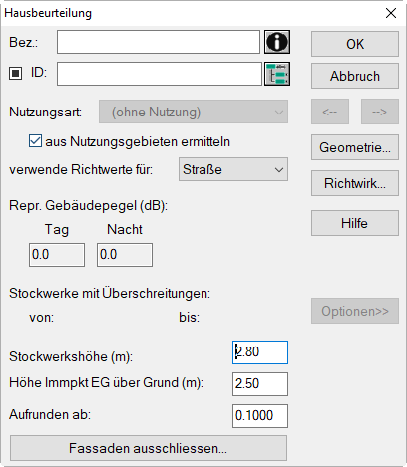Select the Stockwerkshöhe (m) field
Image resolution: width=407 pixels, height=467 pixels.
(260, 352)
